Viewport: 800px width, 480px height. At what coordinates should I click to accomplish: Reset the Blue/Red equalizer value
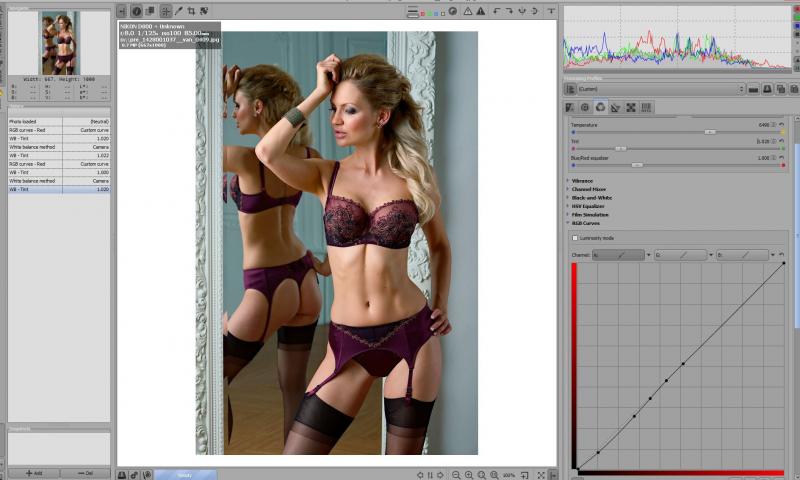point(782,158)
